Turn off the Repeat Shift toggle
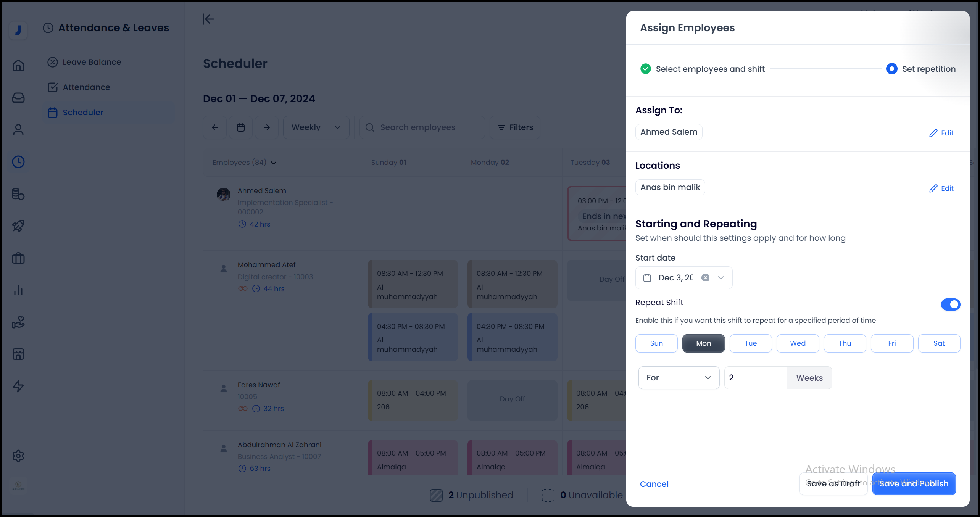The height and width of the screenshot is (517, 980). (950, 304)
